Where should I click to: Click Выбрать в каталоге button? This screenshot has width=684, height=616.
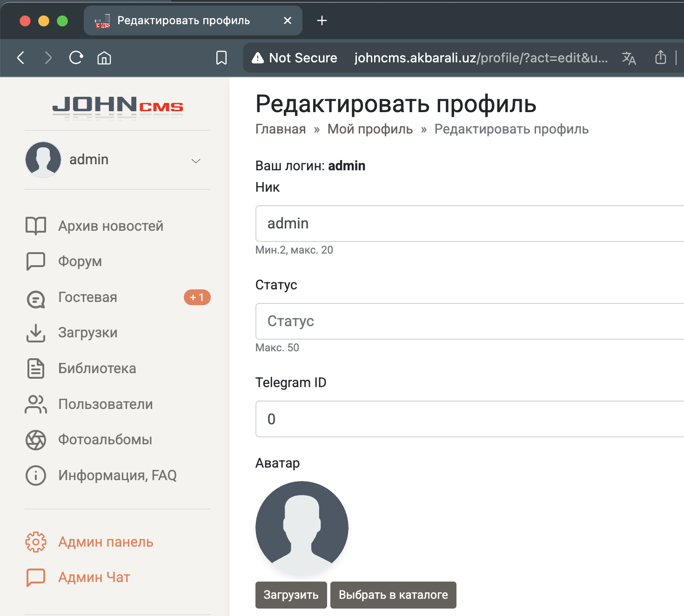393,595
